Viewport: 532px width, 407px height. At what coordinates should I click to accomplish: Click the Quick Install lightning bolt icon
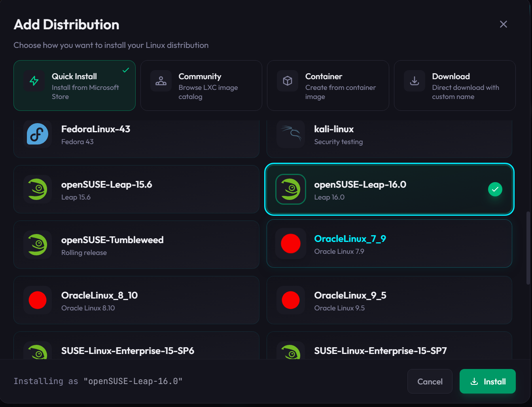pyautogui.click(x=34, y=81)
